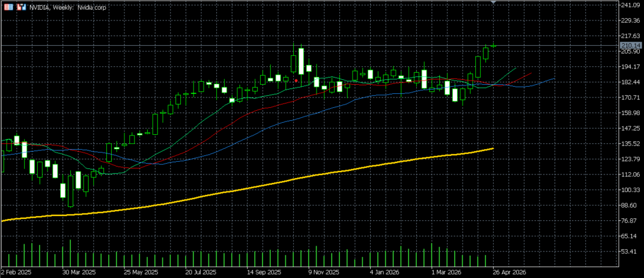Click the 135.52 price axis label
Image resolution: width=644 pixels, height=278 pixels.
tap(631, 144)
